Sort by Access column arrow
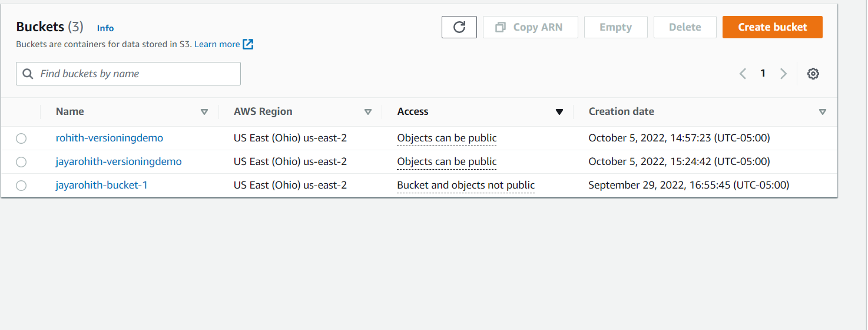This screenshot has width=868, height=330. (x=559, y=112)
